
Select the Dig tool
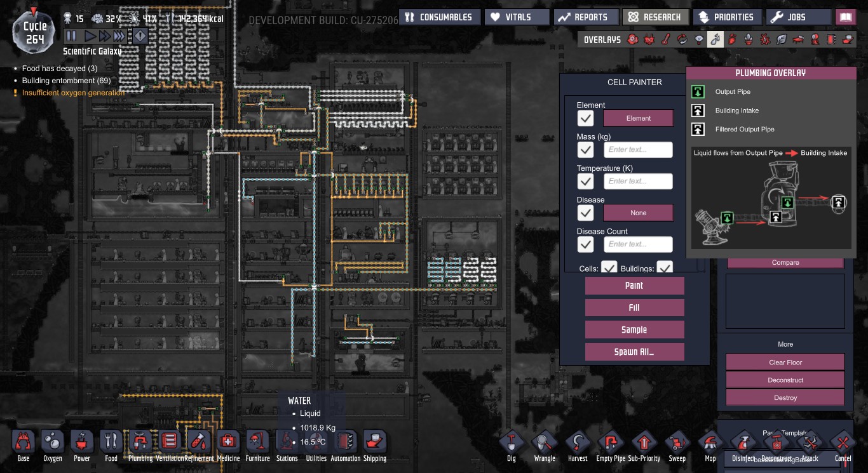(511, 446)
